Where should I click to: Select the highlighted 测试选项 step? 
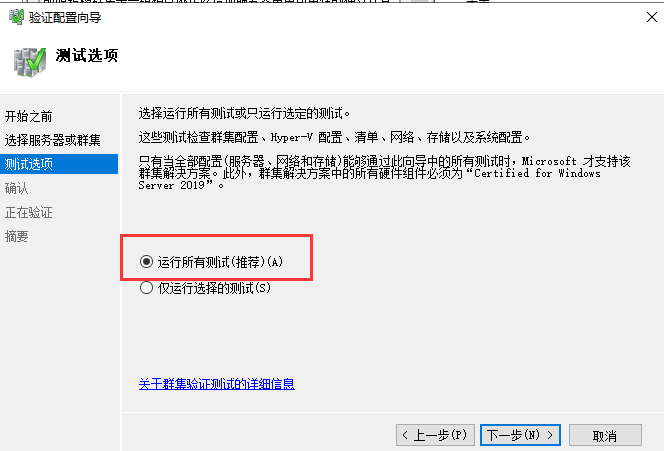coord(59,164)
